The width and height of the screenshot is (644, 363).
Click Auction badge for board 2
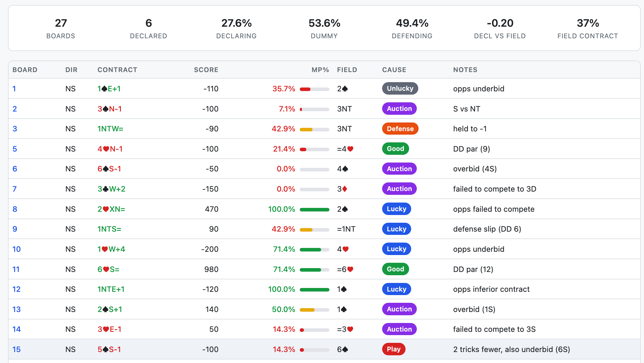pyautogui.click(x=399, y=109)
